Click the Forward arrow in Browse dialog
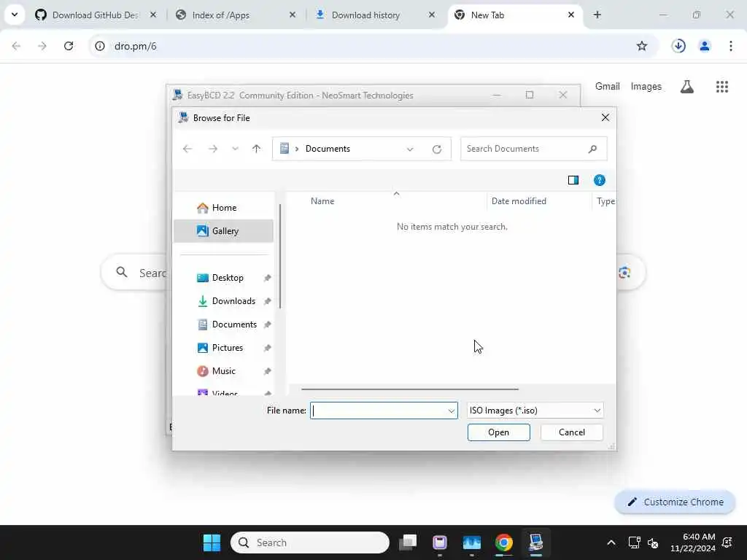The width and height of the screenshot is (747, 560). 213,149
